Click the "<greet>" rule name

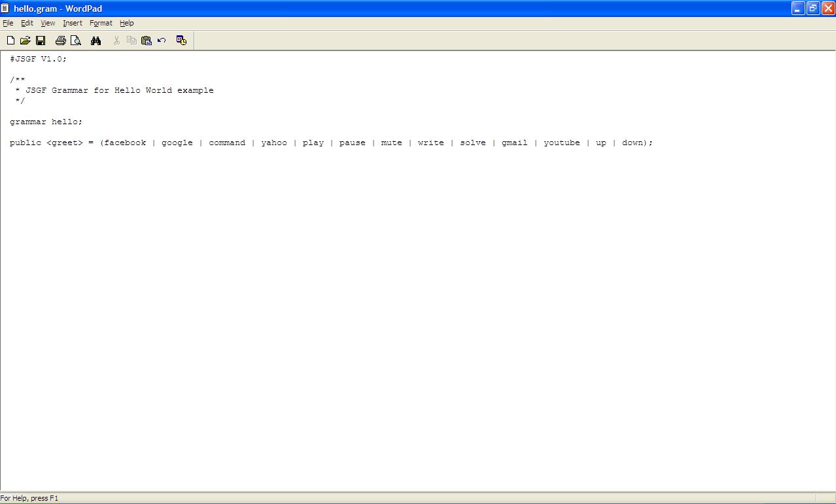point(65,143)
